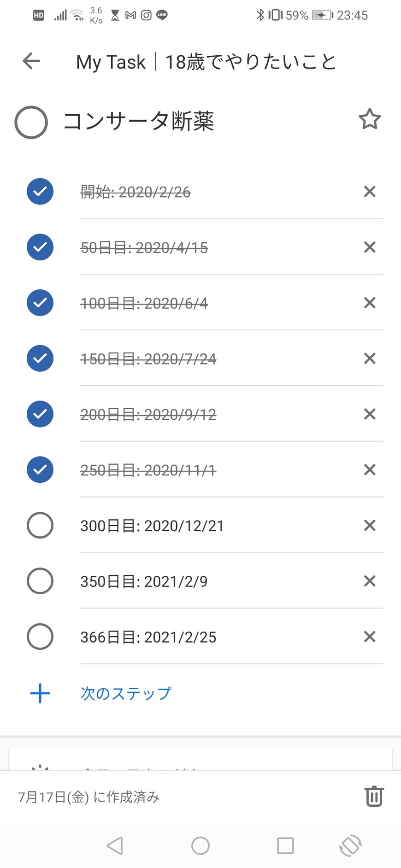Complete the 350日目: 2021/2/9 step
The width and height of the screenshot is (401, 868).
point(40,581)
